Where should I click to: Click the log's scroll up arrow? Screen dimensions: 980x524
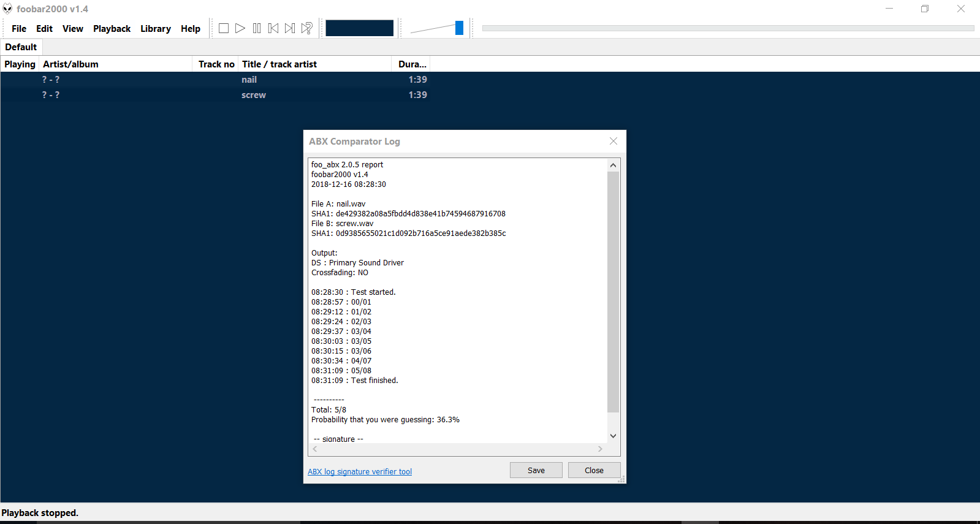(x=613, y=165)
